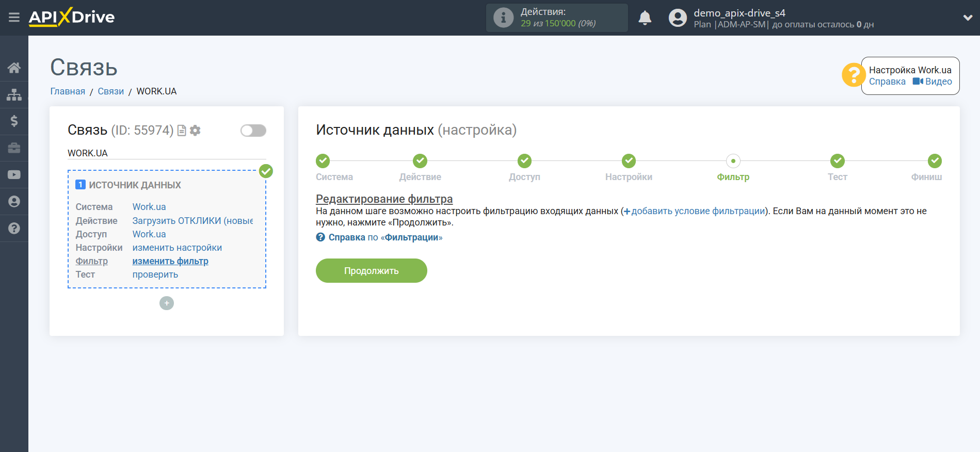Open the YouTube video sidebar icon
Screen dimensions: 980x452
[x=14, y=175]
